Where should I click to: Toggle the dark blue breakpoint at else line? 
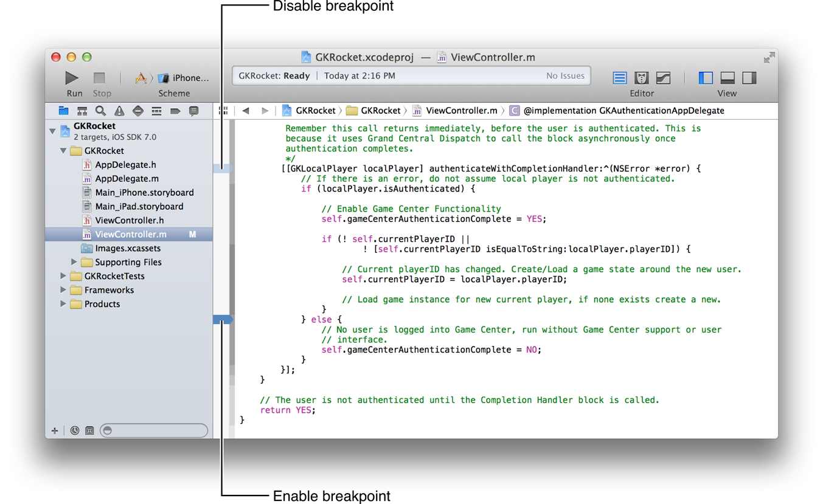click(223, 319)
